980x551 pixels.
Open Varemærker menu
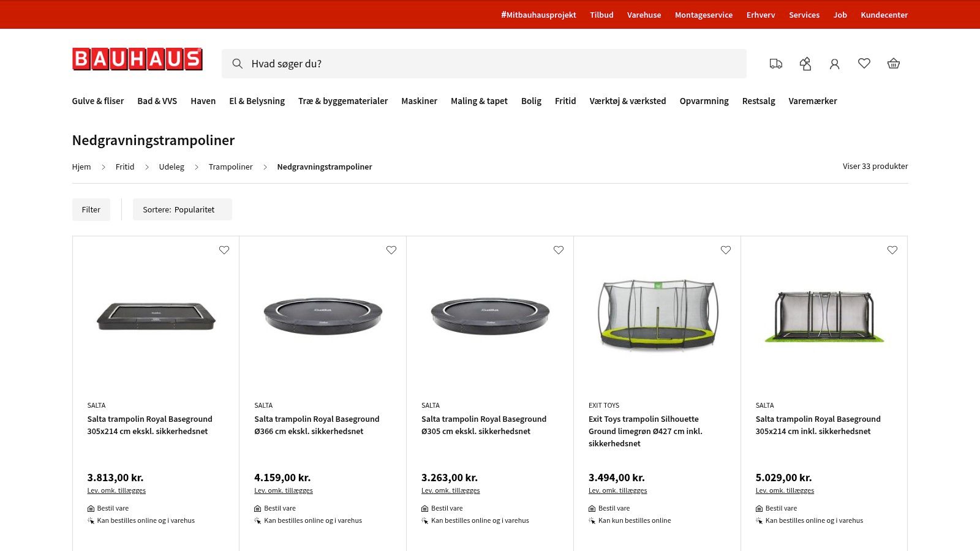(813, 101)
